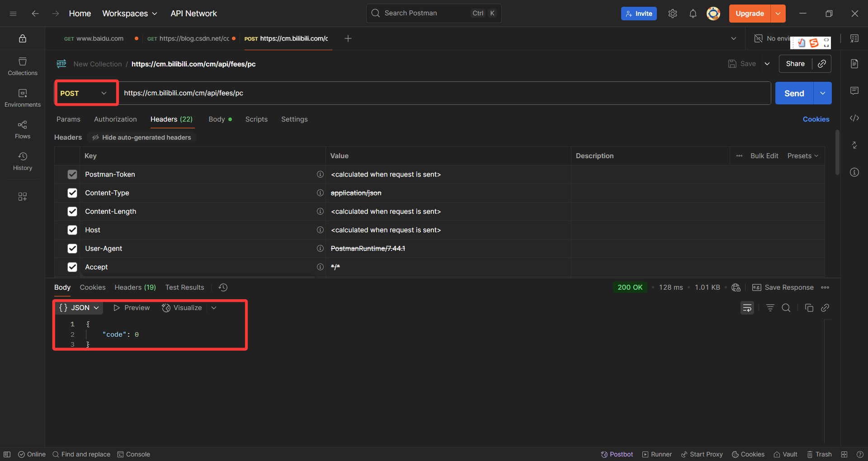Uncheck the Accept header
The image size is (868, 461).
pos(72,267)
